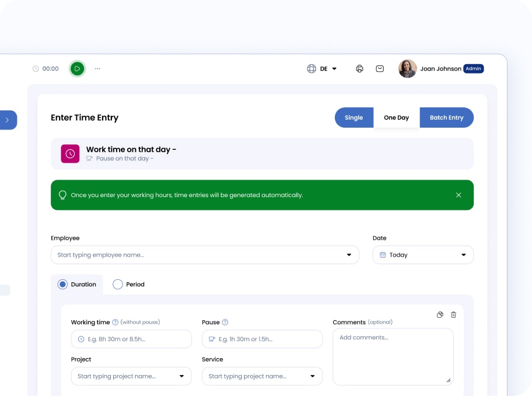The image size is (532, 396).
Task: Expand the Project name dropdown
Action: click(131, 376)
